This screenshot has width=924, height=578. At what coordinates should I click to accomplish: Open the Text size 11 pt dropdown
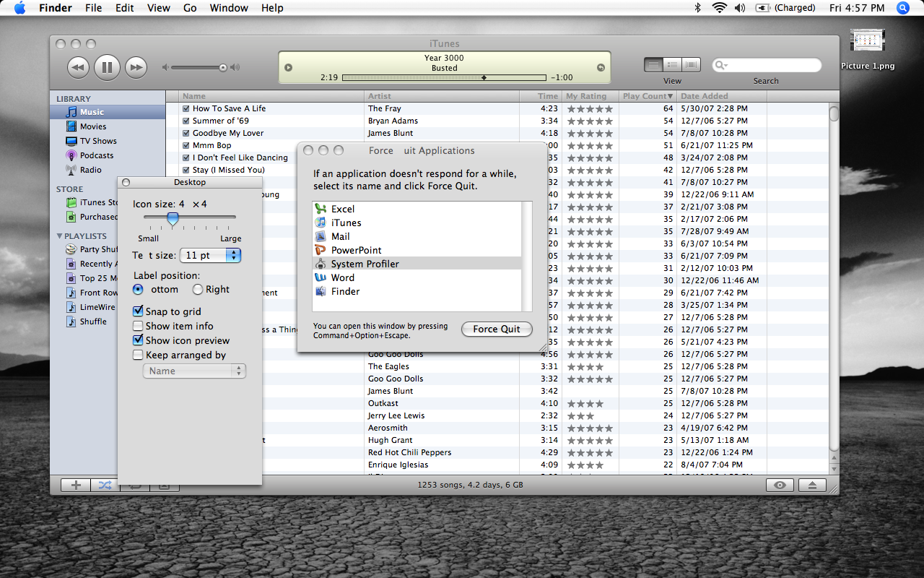point(210,255)
